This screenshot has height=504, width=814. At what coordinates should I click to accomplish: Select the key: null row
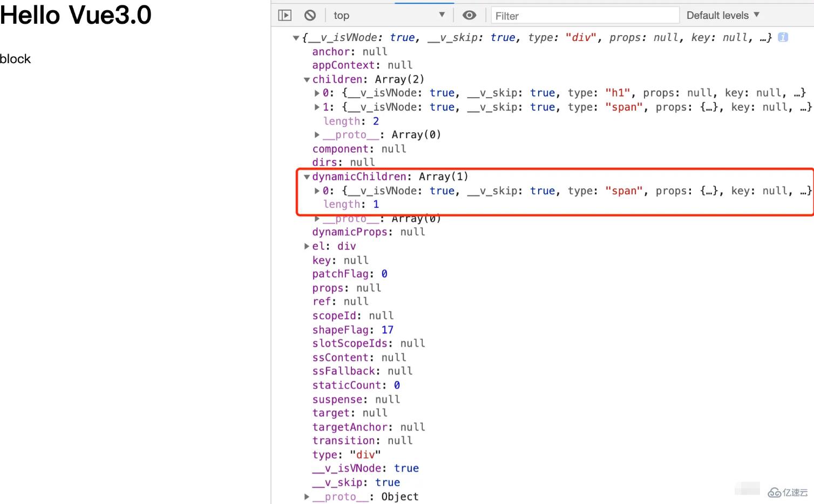click(x=340, y=261)
